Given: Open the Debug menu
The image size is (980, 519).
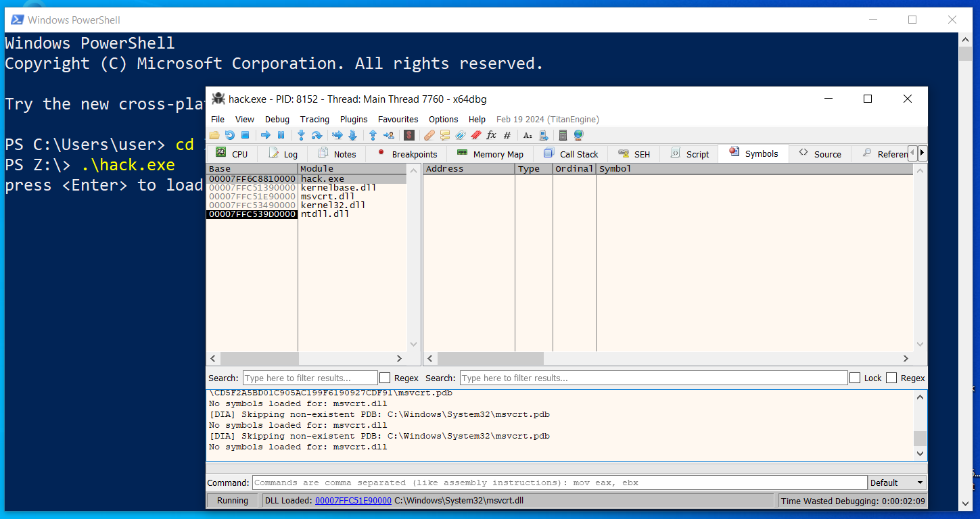Looking at the screenshot, I should point(277,119).
